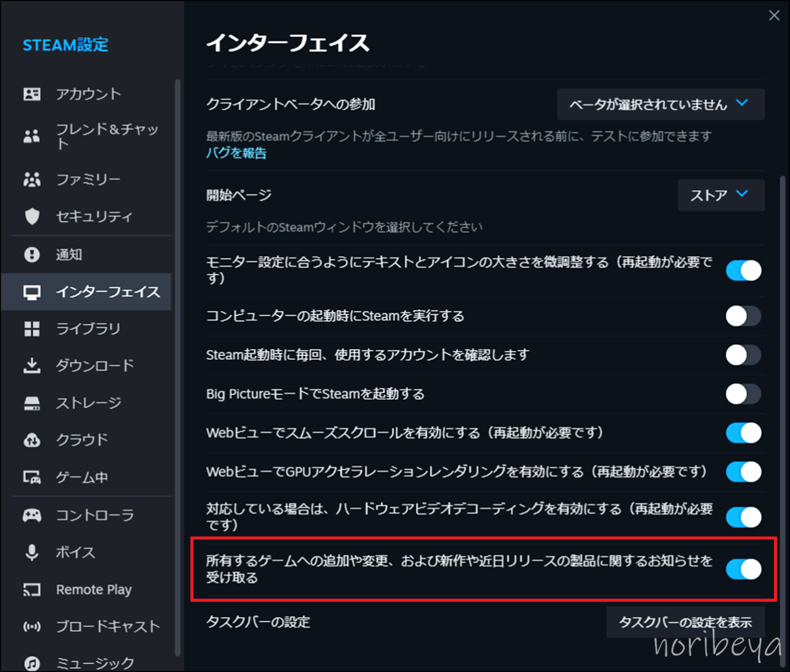Click the ゲーム中 in-game overlay icon

[x=31, y=478]
